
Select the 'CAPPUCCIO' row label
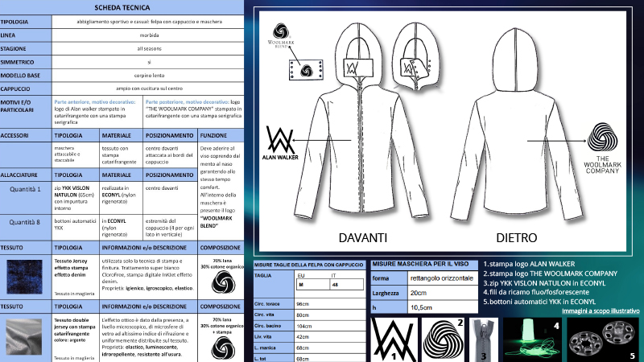click(15, 88)
